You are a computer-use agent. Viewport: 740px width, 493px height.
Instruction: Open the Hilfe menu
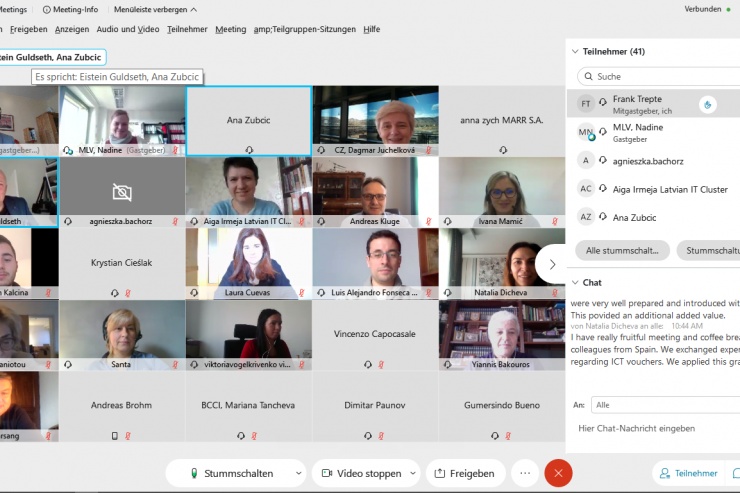point(371,29)
